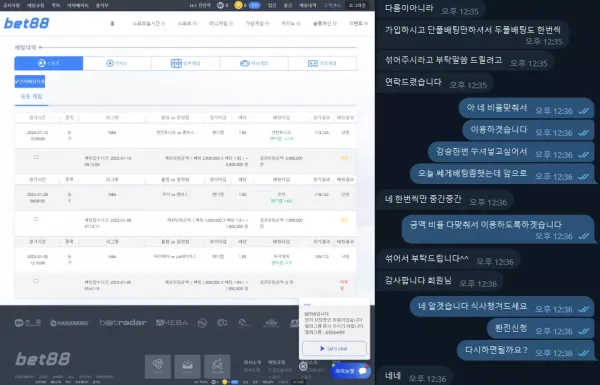Viewport: 600px width, 385px height.
Task: Expand the 카지노 nav dropdown
Action: [291, 23]
